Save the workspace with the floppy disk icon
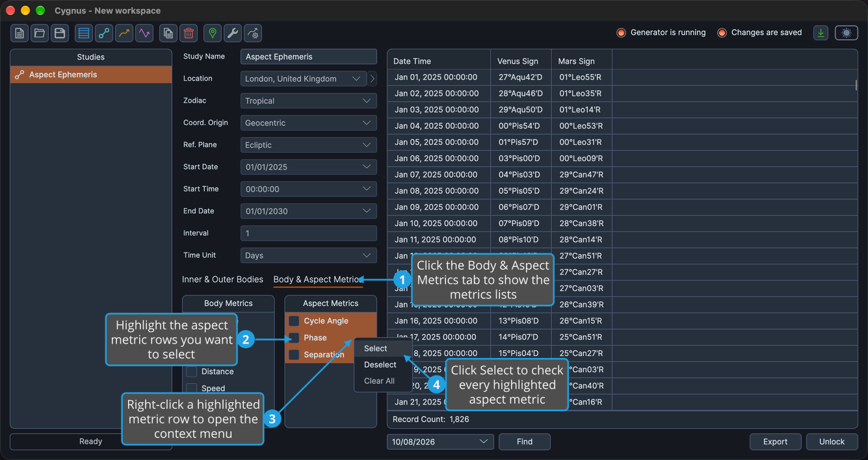 coord(60,33)
